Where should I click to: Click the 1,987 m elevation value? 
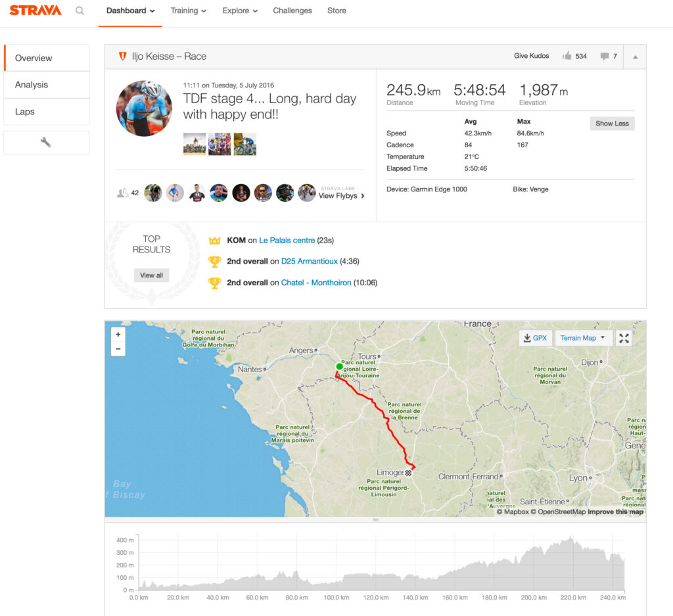544,90
